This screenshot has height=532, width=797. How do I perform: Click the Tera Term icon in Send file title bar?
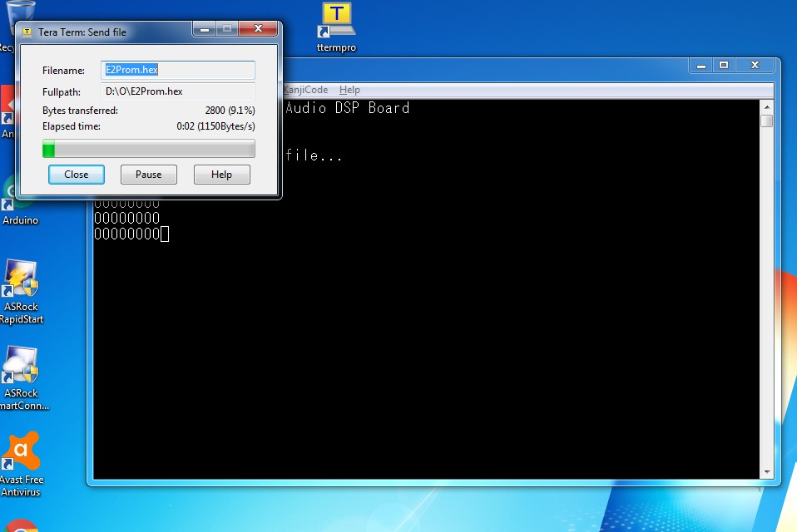tap(27, 32)
